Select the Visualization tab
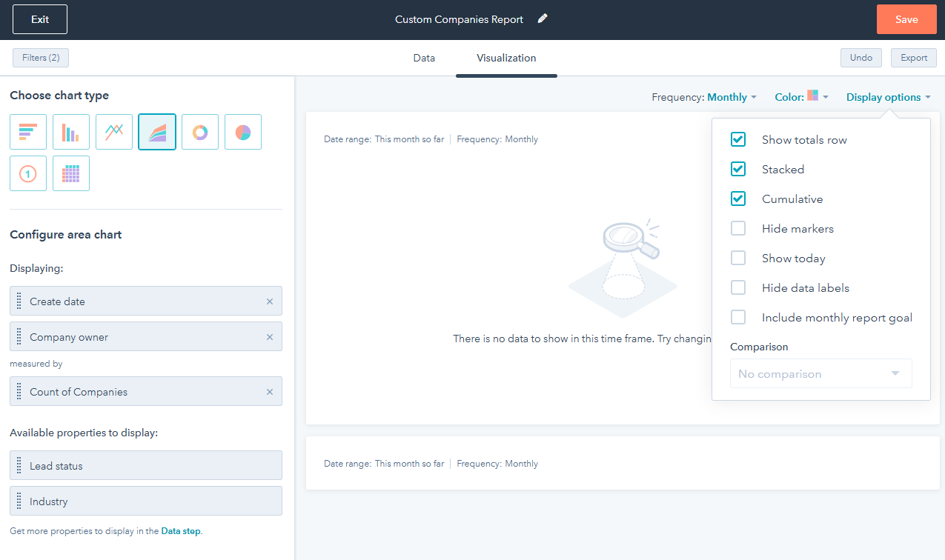This screenshot has width=945, height=560. [506, 58]
